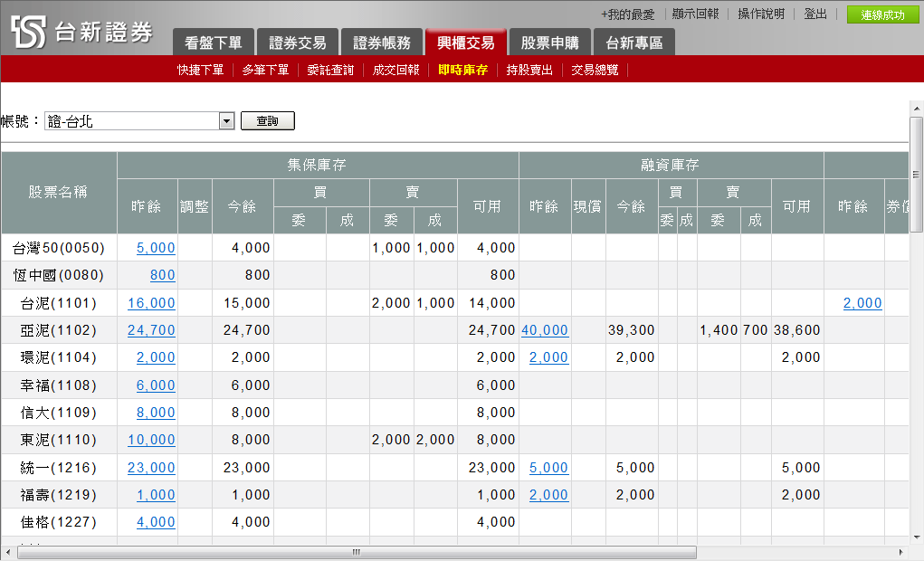Click the horizontal scrollbar right arrow
Image resolution: width=924 pixels, height=561 pixels.
tap(900, 552)
